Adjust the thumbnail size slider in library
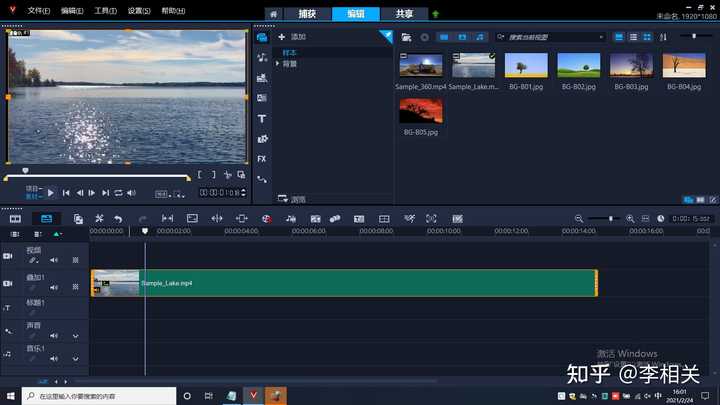Image resolution: width=720 pixels, height=405 pixels. [694, 36]
